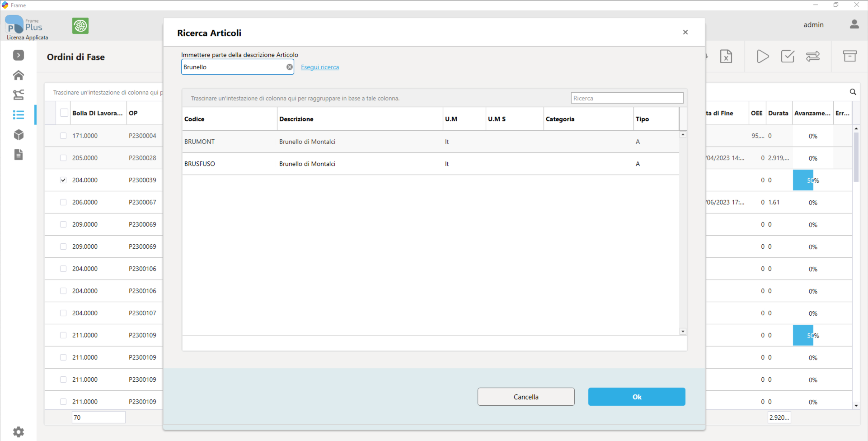The width and height of the screenshot is (868, 441).
Task: Toggle select-all checkbox in Ordini header
Action: click(x=64, y=113)
